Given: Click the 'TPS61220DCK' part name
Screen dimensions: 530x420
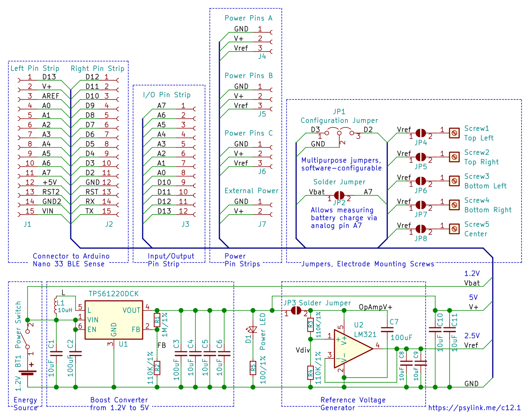Looking at the screenshot, I should pyautogui.click(x=114, y=294).
